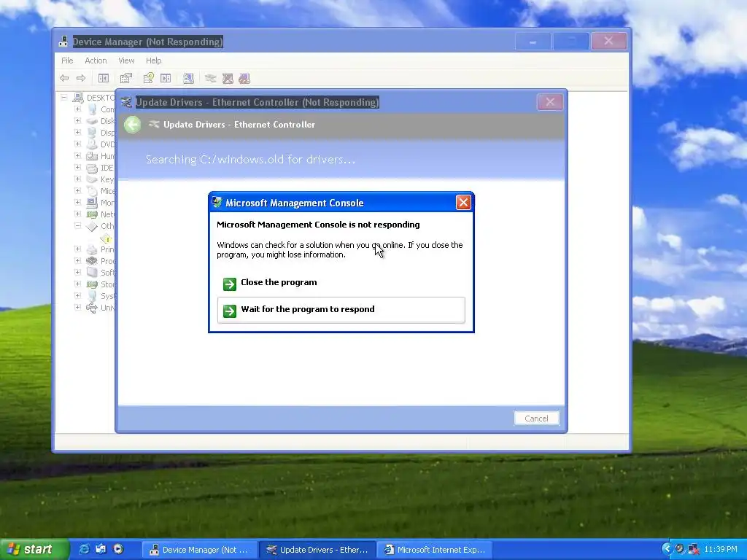Screen dimensions: 747x560
Task: Click the Help question-mark toolbar icon
Action: click(149, 78)
